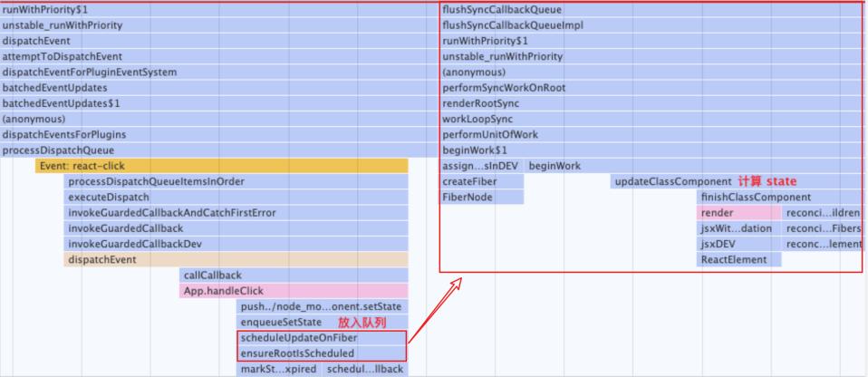Select the pink render frame
The height and width of the screenshot is (377, 868).
tap(738, 213)
